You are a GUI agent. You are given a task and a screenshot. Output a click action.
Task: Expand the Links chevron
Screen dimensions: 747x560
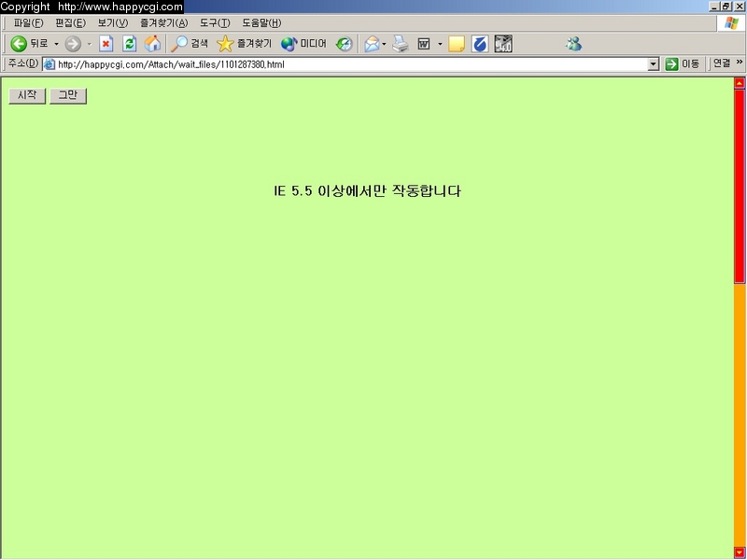[740, 62]
